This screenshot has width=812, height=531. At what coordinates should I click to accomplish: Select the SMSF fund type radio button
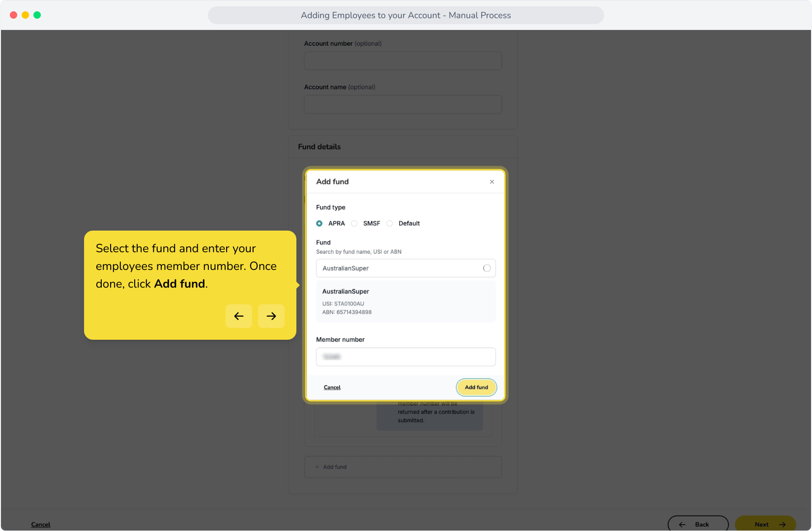click(x=354, y=224)
